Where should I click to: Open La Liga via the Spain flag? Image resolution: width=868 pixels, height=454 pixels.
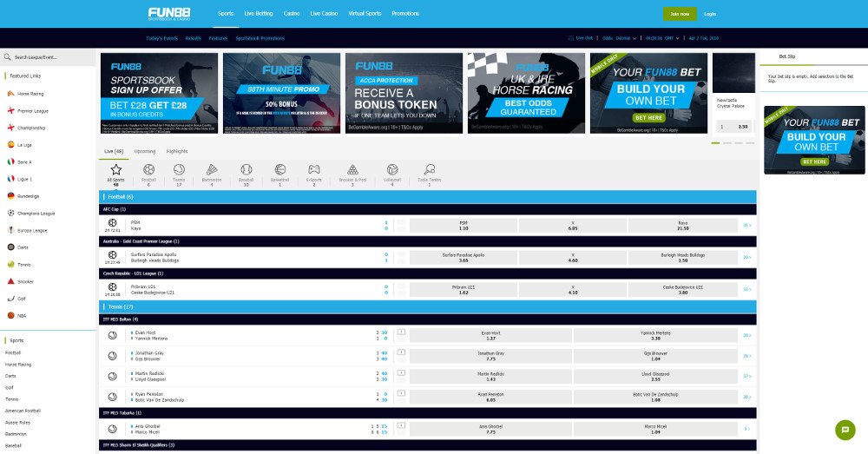[10, 144]
